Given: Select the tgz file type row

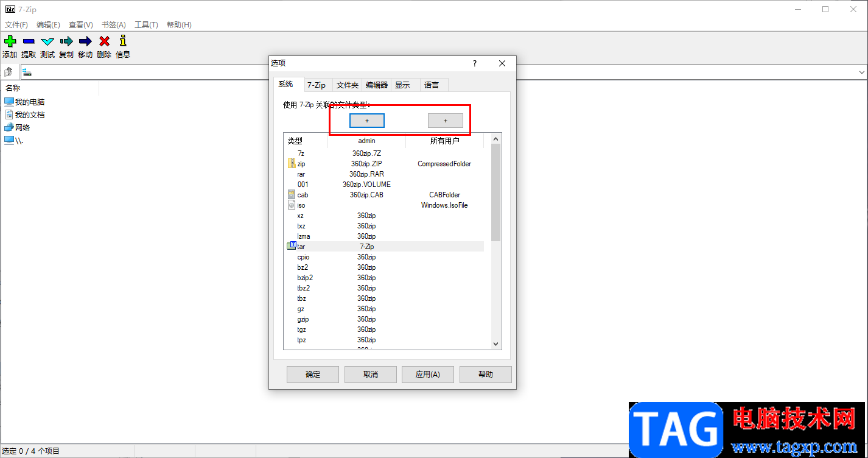Looking at the screenshot, I should (385, 329).
